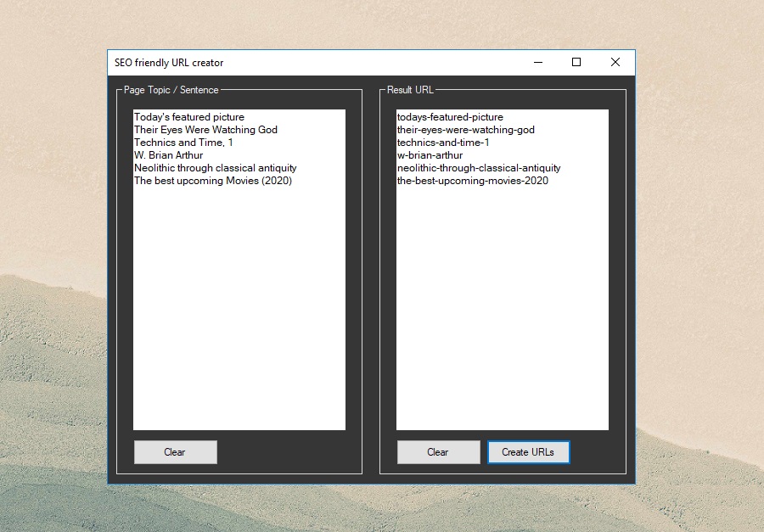Click "Neolithic through classical antiquity" text
The height and width of the screenshot is (532, 764).
[215, 167]
